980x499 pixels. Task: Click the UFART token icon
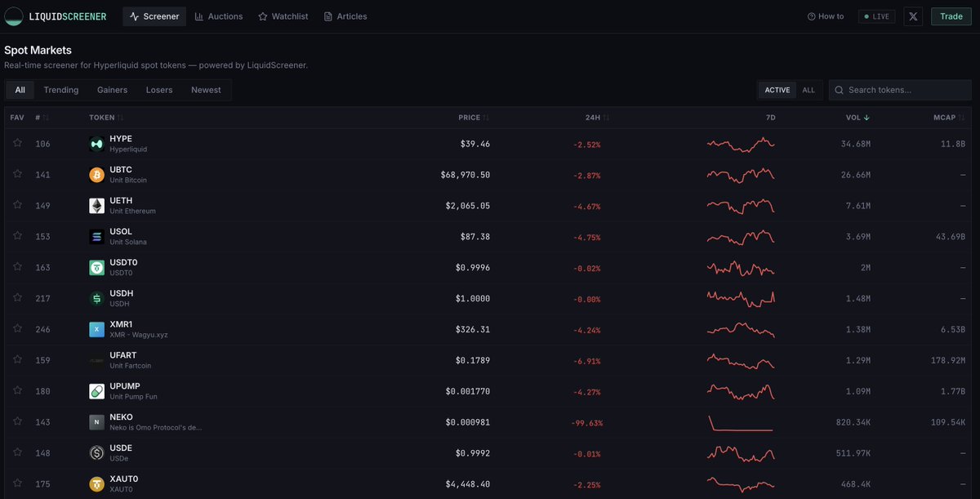point(96,360)
